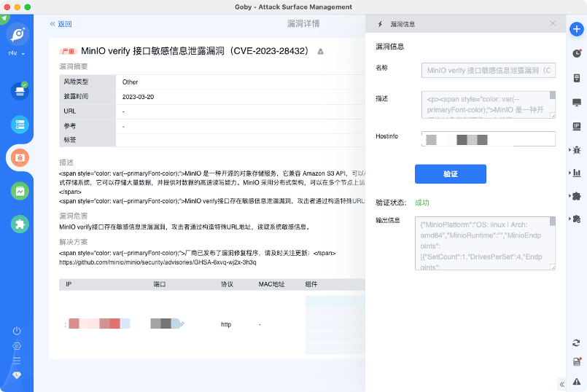Click the Hostinfo input field
The width and height of the screenshot is (587, 392).
[488, 138]
